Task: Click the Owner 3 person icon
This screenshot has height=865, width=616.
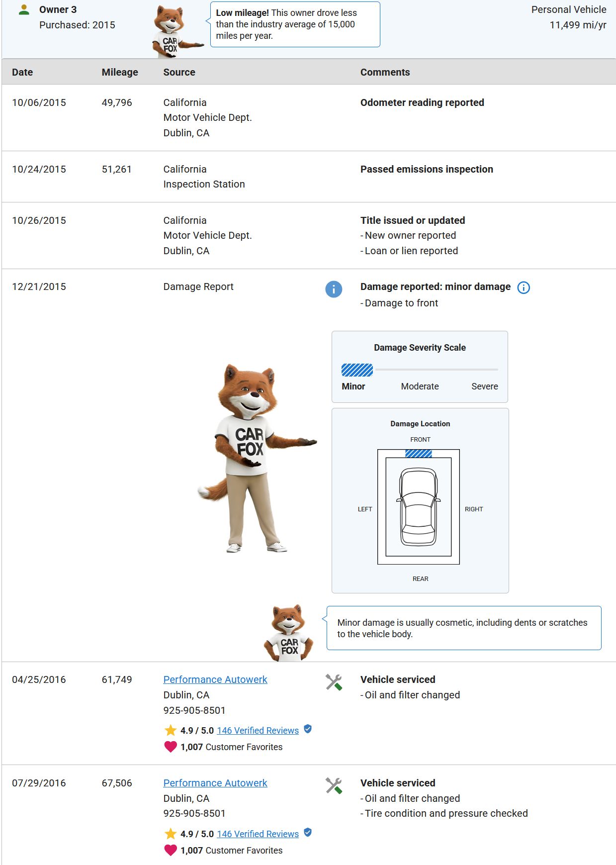Action: [23, 9]
